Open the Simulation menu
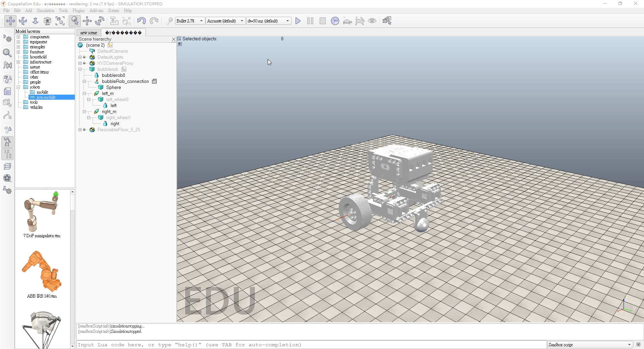644x349 pixels. 45,10
